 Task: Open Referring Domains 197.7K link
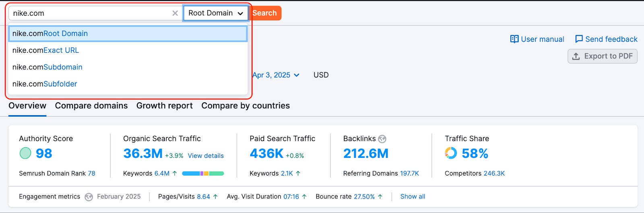[409, 174]
